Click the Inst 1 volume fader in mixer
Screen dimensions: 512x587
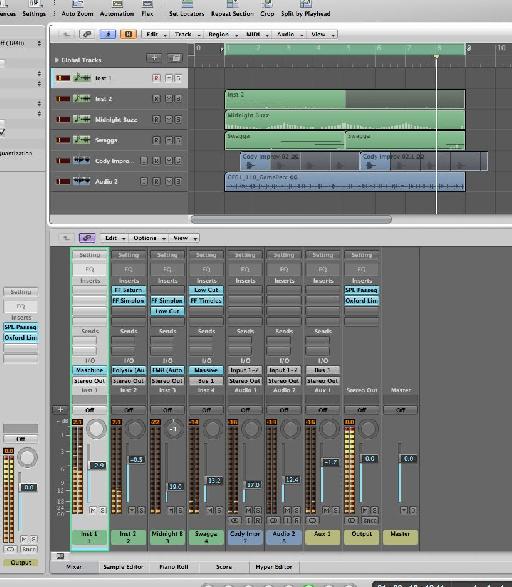[x=98, y=465]
